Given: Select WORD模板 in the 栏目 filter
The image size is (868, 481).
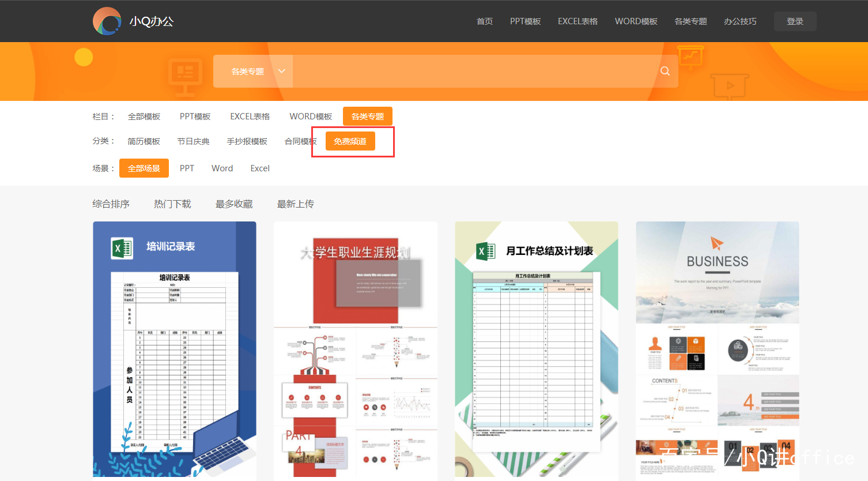Looking at the screenshot, I should point(311,117).
